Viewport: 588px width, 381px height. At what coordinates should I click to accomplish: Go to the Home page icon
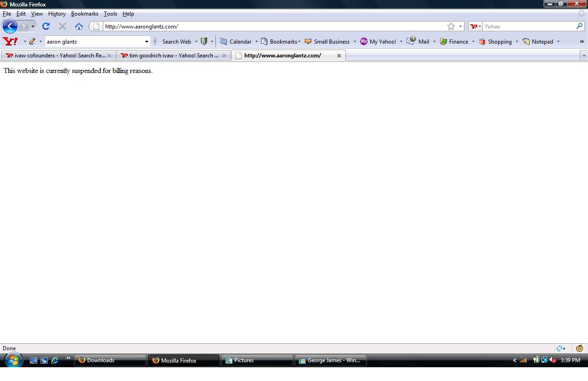79,26
